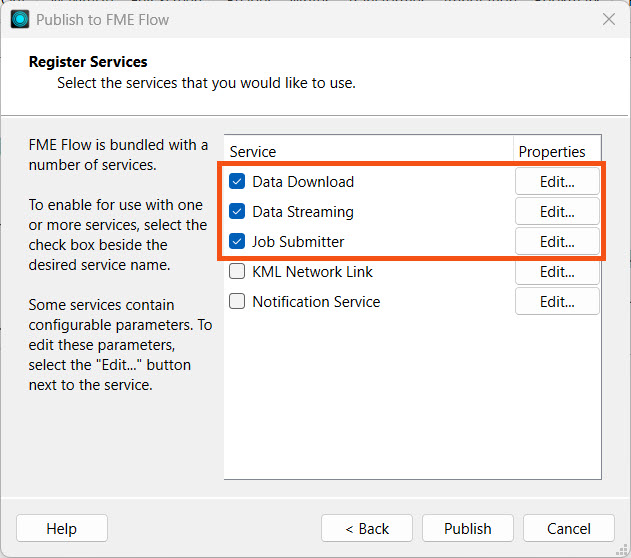Publish the workspace to FME Flow

pyautogui.click(x=468, y=528)
